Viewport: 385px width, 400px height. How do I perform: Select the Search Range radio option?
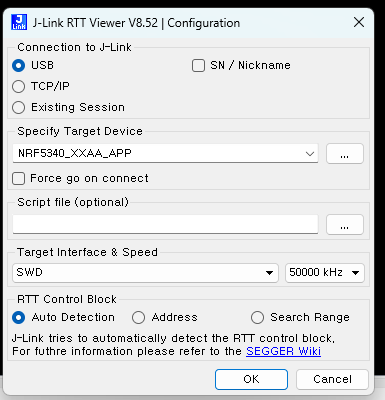(x=257, y=317)
